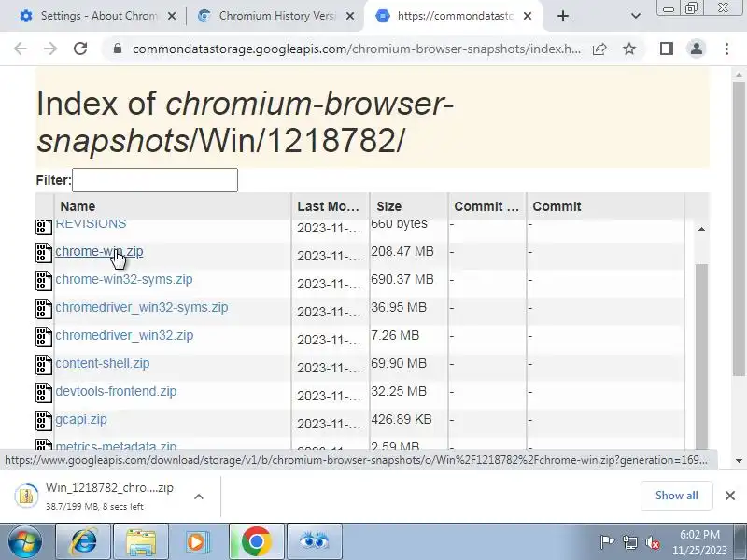Switch to Chromium History Versions tab
747x560 pixels.
(275, 16)
